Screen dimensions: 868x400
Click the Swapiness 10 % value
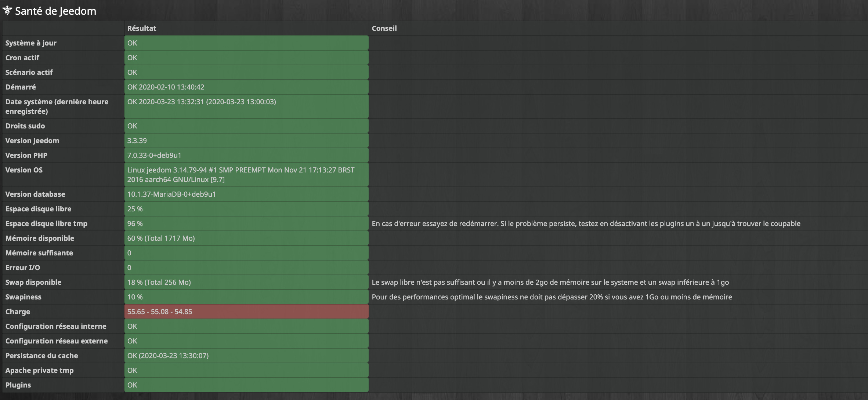tap(135, 297)
